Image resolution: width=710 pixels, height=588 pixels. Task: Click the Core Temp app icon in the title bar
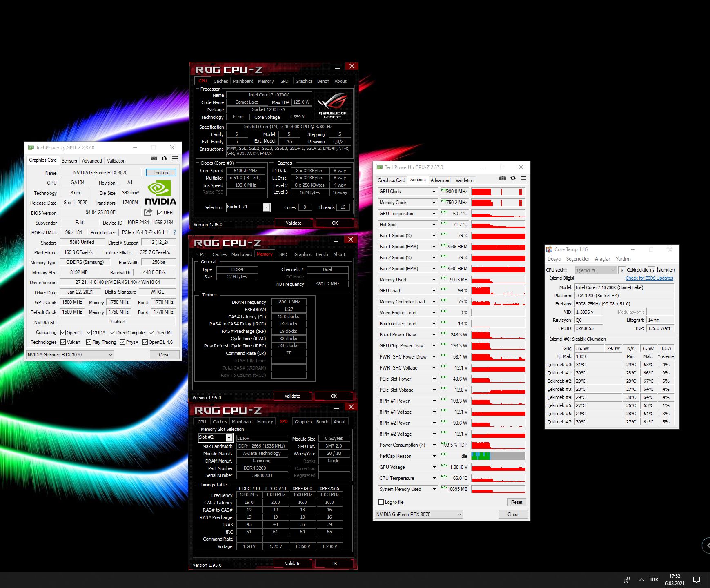point(550,249)
